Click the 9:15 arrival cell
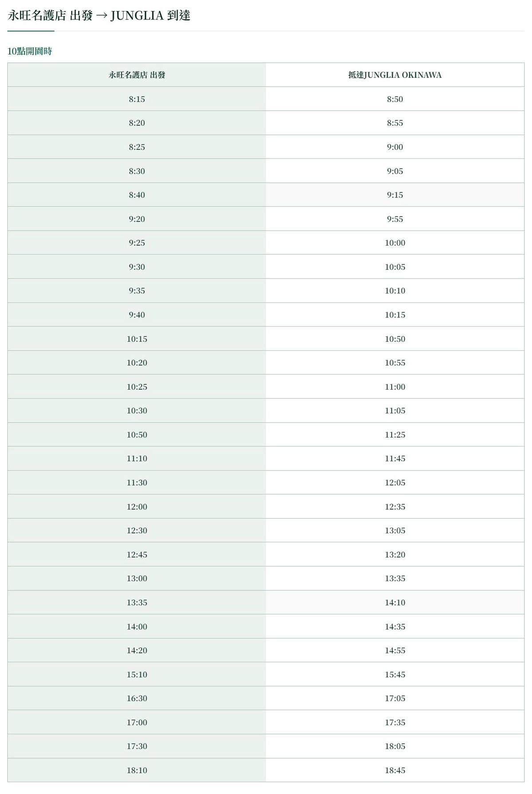 point(395,195)
